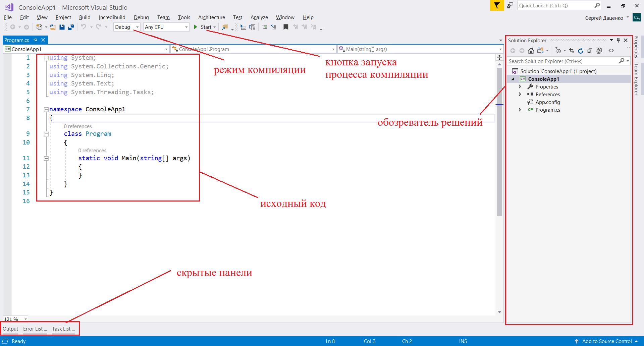Open the Start button dropdown arrow

pos(215,27)
